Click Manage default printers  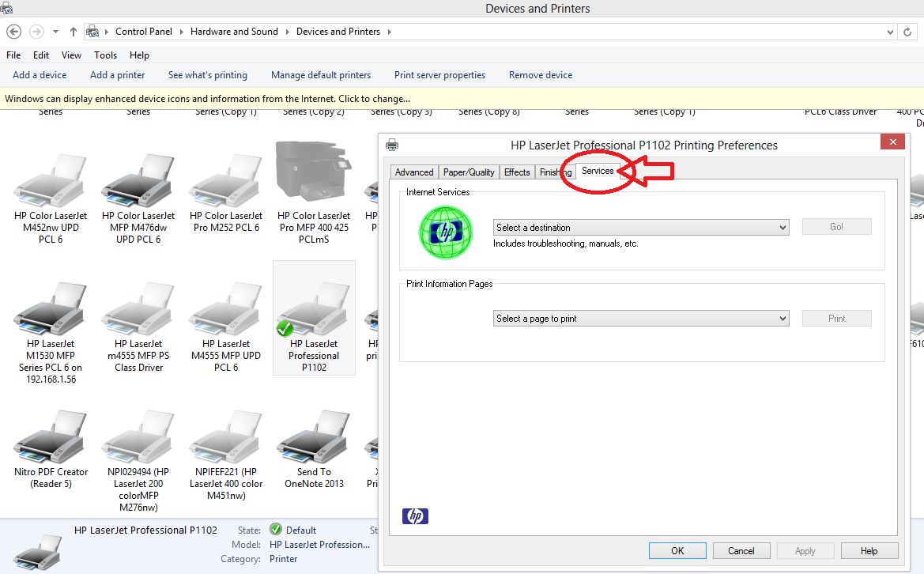pyautogui.click(x=321, y=75)
